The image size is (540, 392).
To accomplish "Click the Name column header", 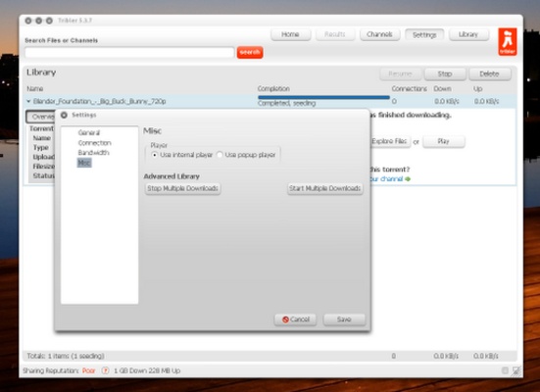I will tap(34, 88).
